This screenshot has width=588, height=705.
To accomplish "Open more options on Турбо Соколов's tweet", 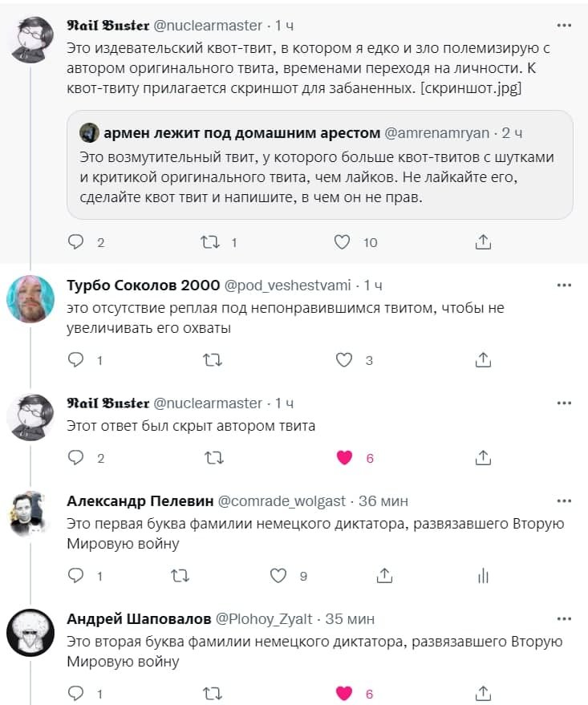I will click(564, 286).
